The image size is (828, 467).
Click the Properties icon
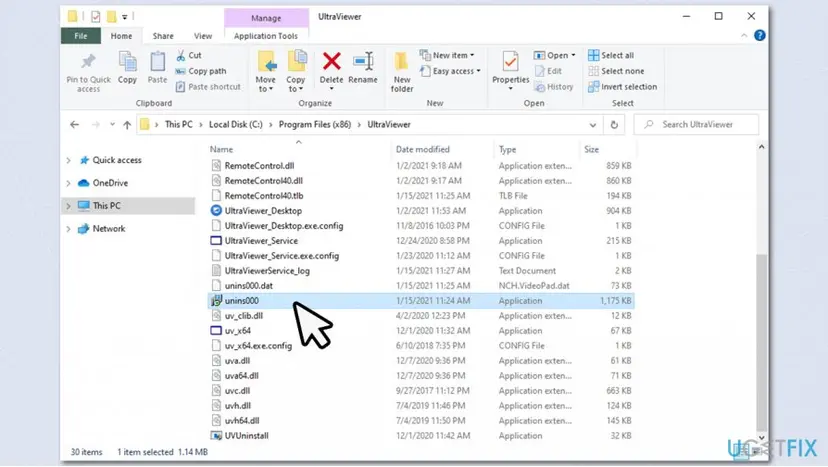coord(510,62)
